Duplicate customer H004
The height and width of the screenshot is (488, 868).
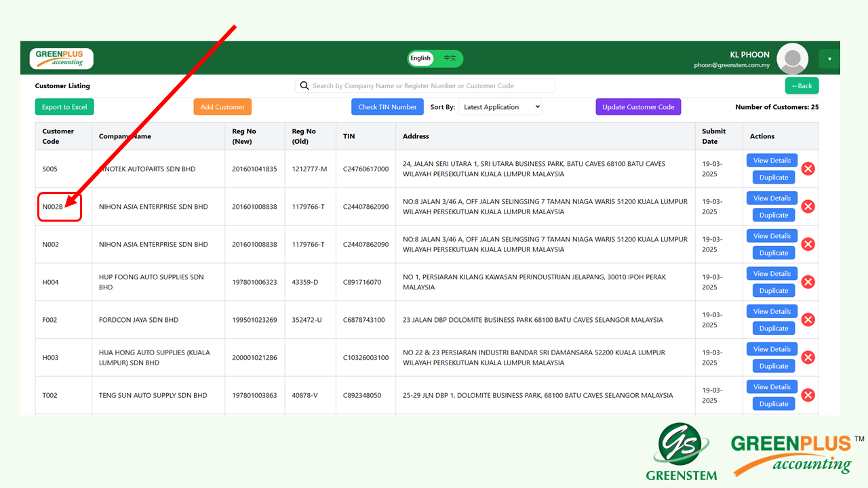coord(774,291)
